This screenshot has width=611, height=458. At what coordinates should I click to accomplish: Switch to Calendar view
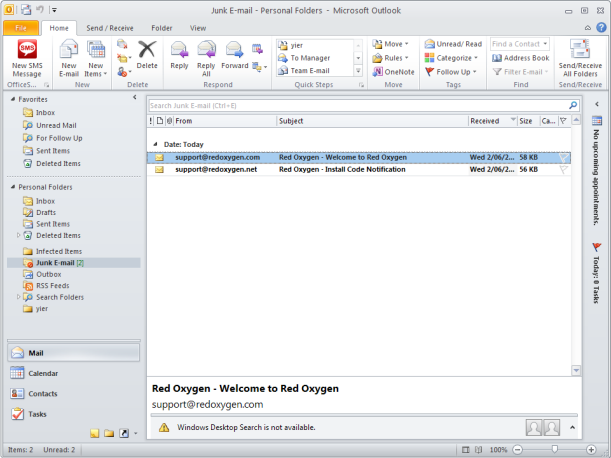[x=73, y=373]
